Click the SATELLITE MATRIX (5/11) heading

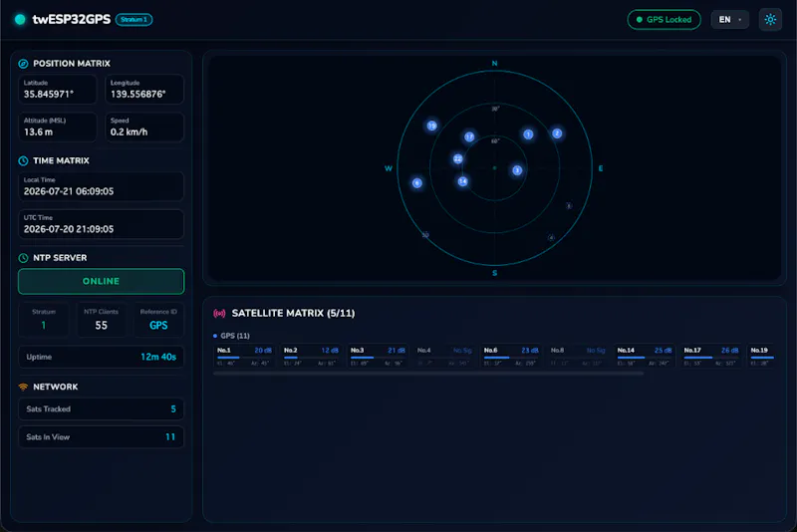(x=293, y=314)
